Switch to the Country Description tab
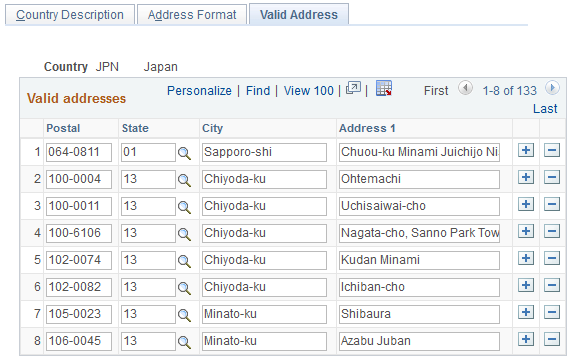The height and width of the screenshot is (363, 573). pos(70,15)
